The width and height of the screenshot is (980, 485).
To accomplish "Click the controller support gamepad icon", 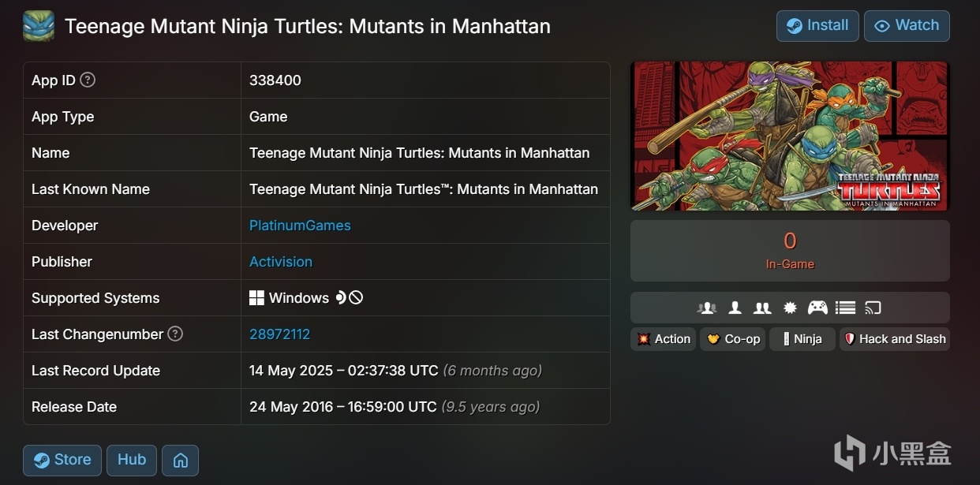I will coord(817,308).
